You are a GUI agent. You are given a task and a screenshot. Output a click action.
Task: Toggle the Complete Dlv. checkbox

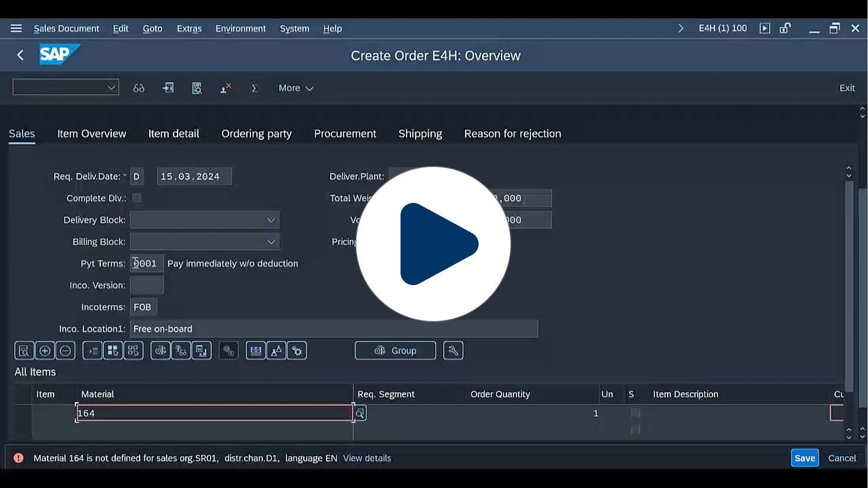coord(137,198)
